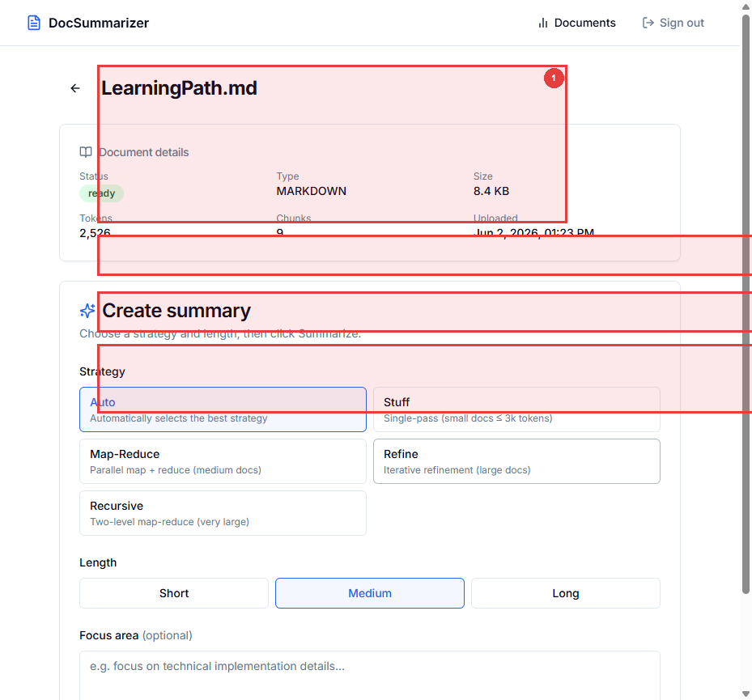Viewport: 752px width, 700px height.
Task: Click the DocSummarizer logo icon
Action: click(x=33, y=23)
